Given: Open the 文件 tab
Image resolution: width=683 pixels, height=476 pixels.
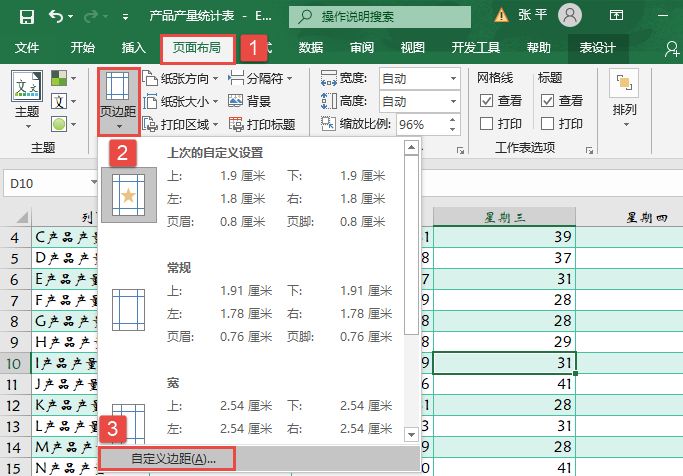Looking at the screenshot, I should [27, 47].
